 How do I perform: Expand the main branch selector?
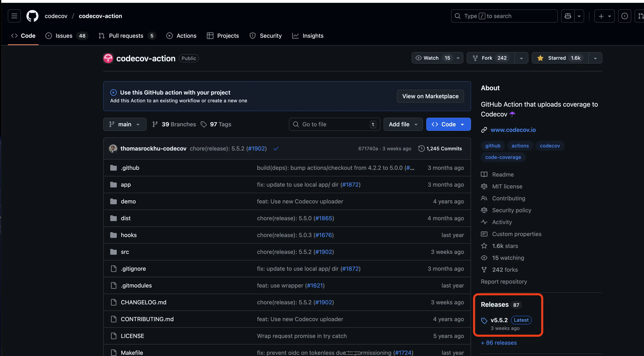tap(125, 124)
